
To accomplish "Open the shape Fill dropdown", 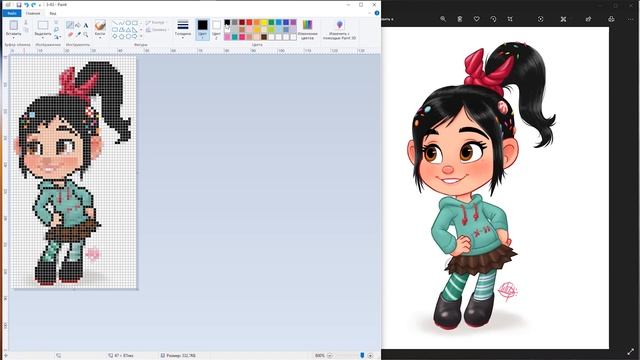I will pos(156,30).
